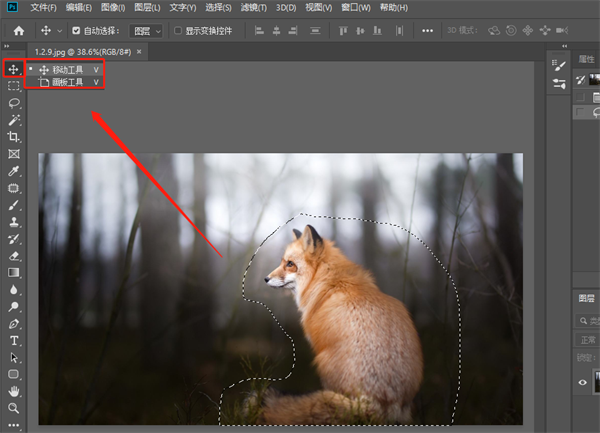Select the Hand tool
Image resolution: width=600 pixels, height=433 pixels.
pos(14,391)
